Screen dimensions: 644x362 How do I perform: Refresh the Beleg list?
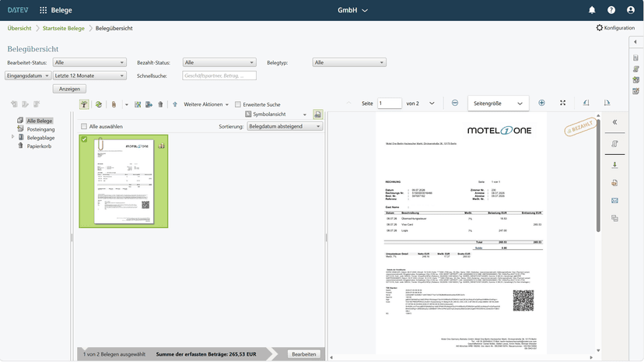pyautogui.click(x=99, y=104)
